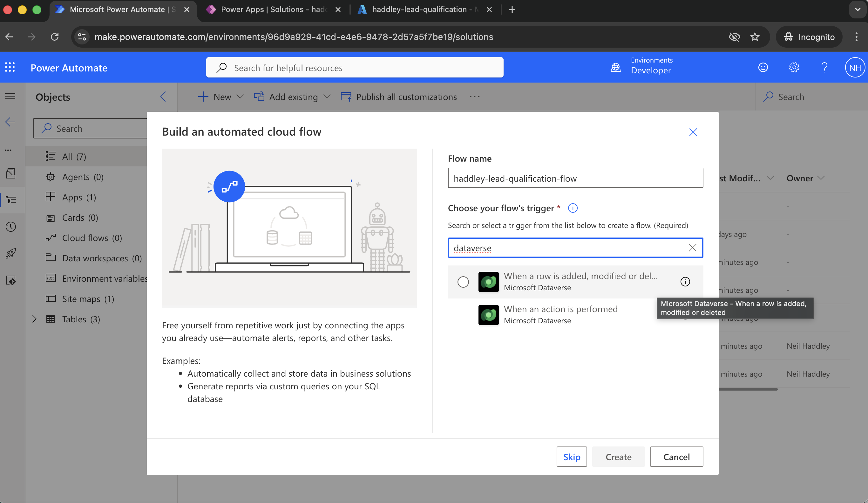Image resolution: width=868 pixels, height=503 pixels.
Task: Expand Tables in the Objects tree
Action: (x=34, y=319)
